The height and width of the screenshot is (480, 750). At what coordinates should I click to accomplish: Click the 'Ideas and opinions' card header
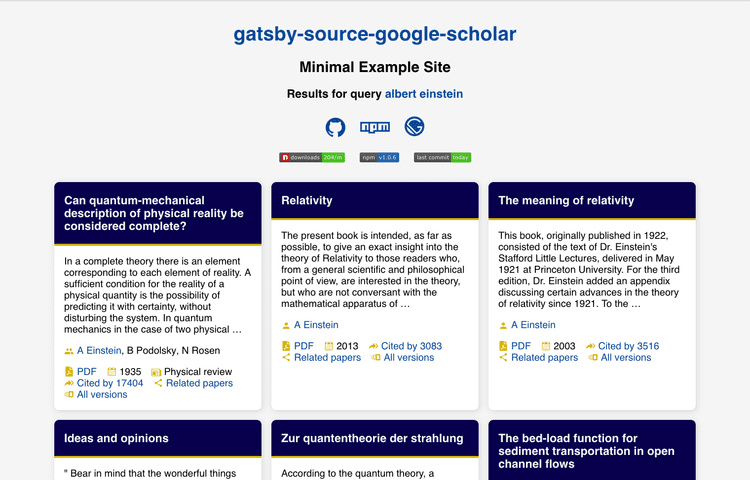tap(158, 438)
